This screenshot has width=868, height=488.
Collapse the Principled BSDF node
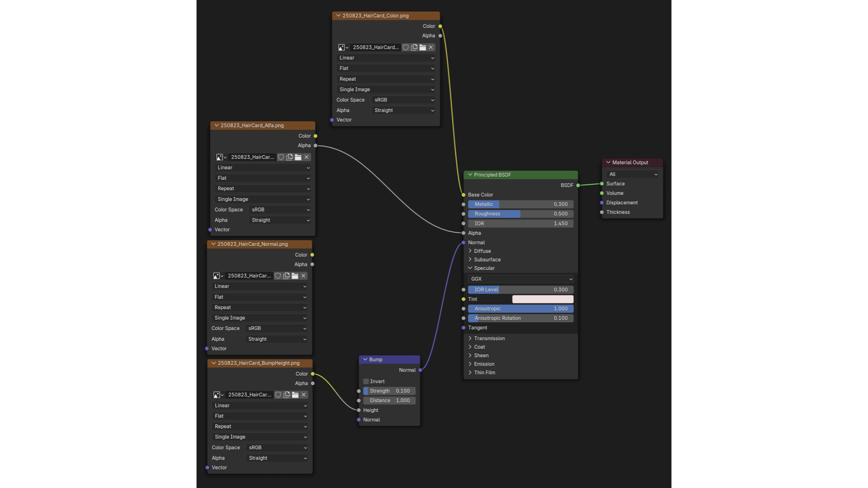click(470, 175)
